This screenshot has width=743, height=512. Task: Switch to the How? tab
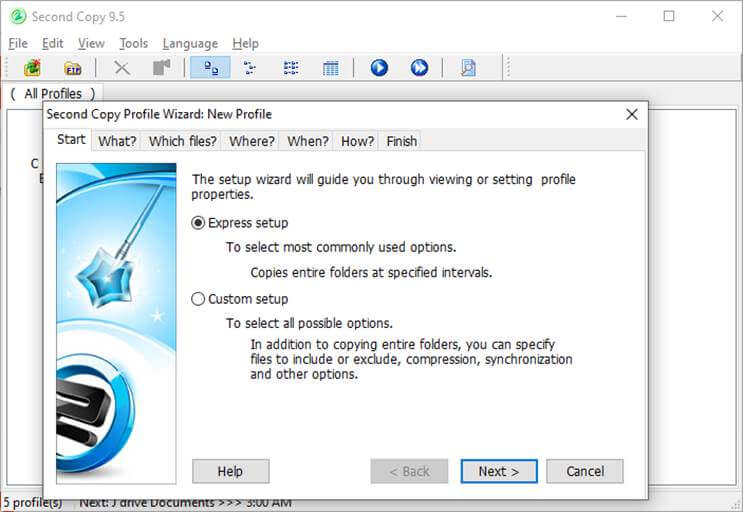[x=357, y=141]
